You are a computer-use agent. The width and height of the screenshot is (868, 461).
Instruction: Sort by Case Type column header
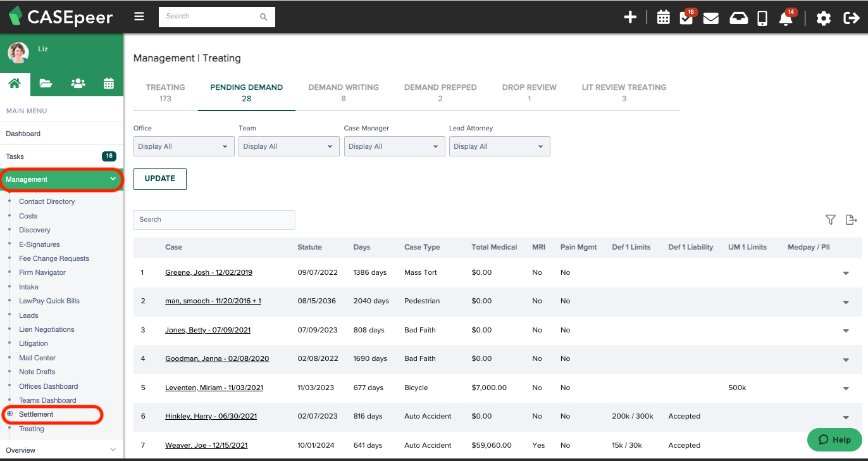click(422, 247)
